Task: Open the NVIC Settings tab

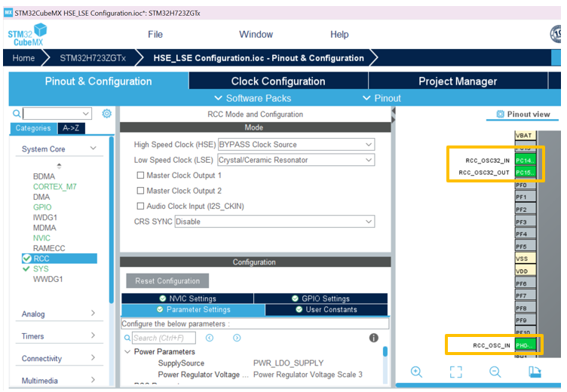Action: 188,299
